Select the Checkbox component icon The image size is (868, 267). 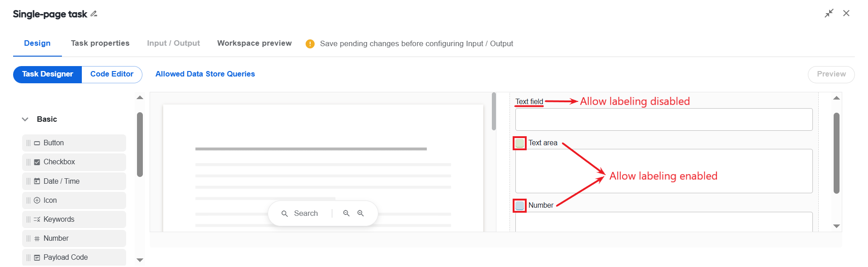37,162
